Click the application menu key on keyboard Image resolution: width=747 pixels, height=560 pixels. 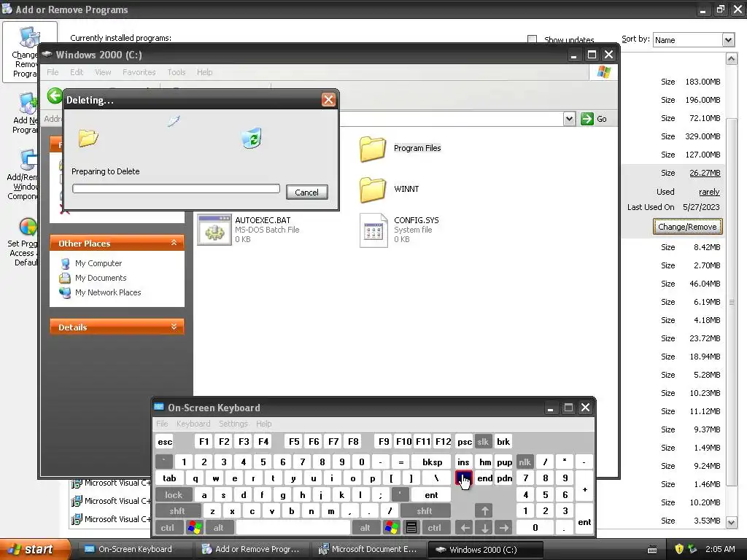[411, 528]
